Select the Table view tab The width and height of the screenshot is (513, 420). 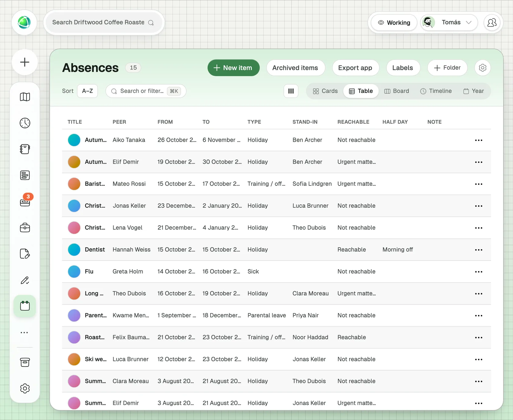[x=361, y=91]
